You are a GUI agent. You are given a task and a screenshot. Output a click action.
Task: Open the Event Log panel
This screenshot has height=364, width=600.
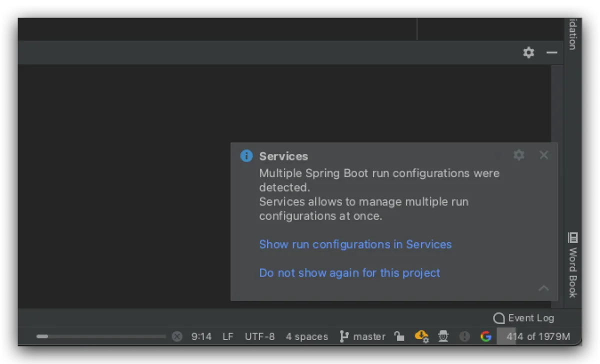coord(523,318)
